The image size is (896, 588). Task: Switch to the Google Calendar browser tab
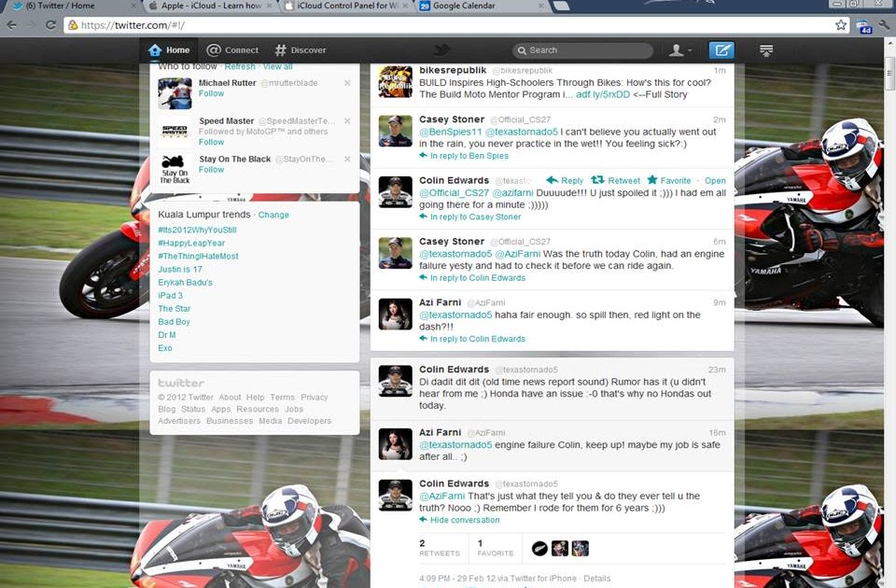482,6
